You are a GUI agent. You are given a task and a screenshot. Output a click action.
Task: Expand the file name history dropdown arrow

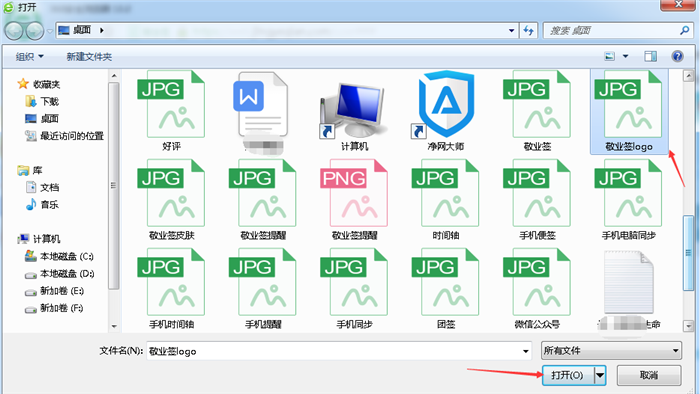[x=525, y=351]
